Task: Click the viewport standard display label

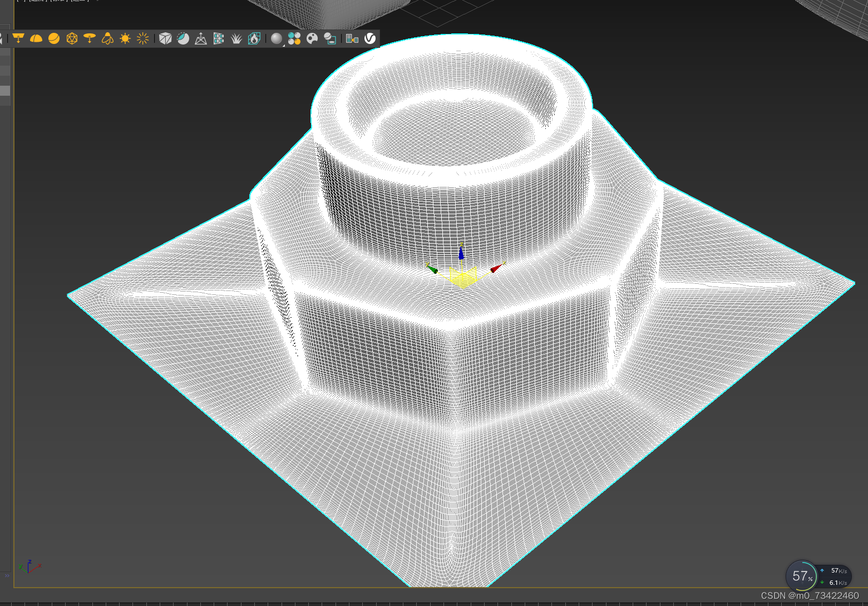Action: pos(59,2)
